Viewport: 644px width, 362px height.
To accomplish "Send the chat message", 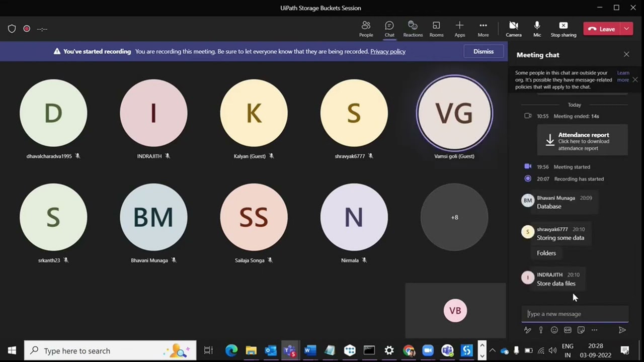I will point(622,330).
